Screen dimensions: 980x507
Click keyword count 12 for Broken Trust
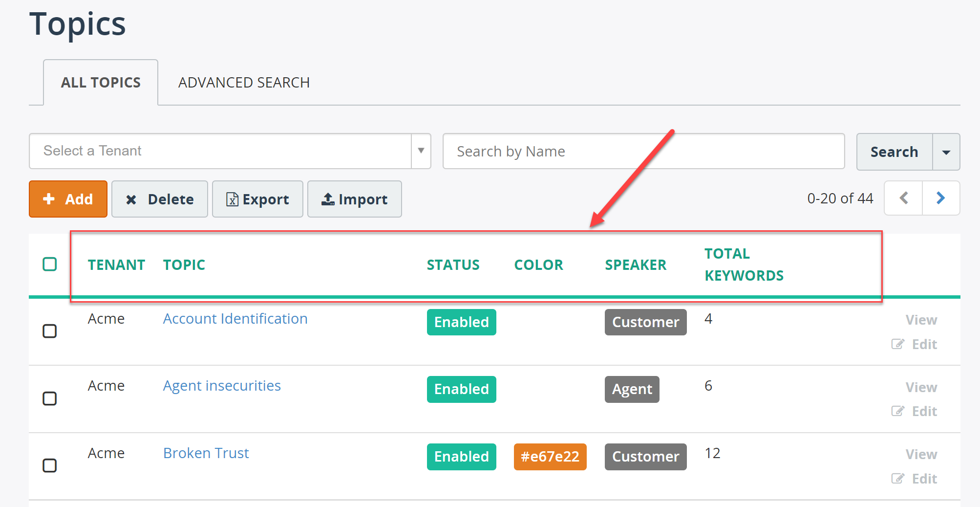(x=712, y=453)
